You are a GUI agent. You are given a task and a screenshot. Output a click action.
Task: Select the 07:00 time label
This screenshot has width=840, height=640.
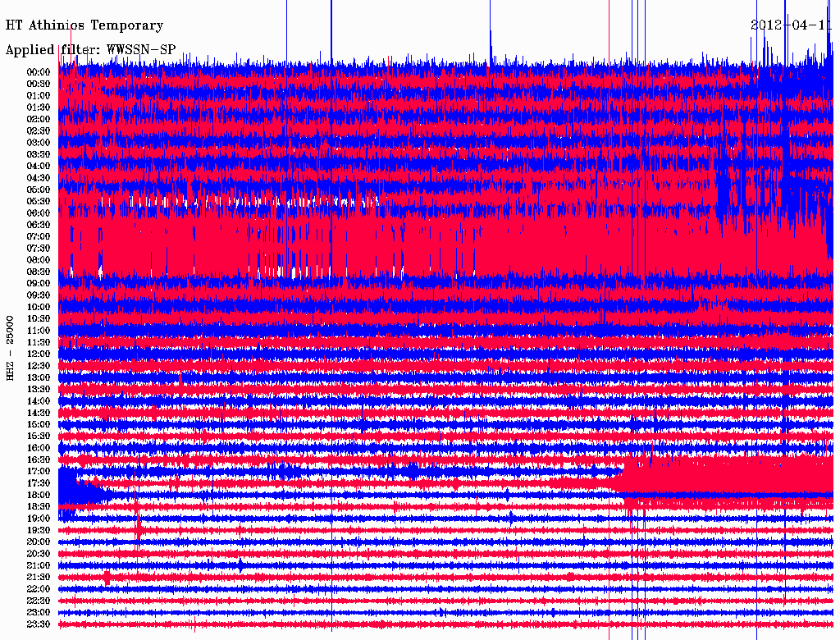(x=39, y=236)
